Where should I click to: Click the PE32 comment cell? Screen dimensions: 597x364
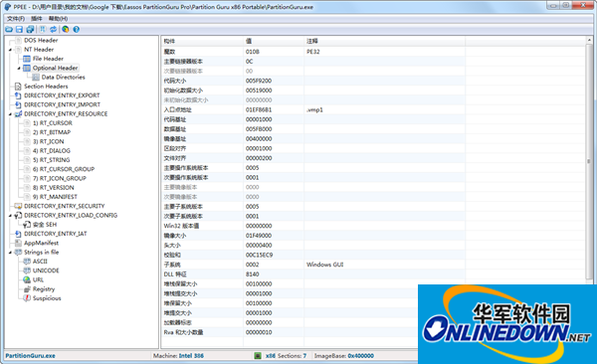313,52
